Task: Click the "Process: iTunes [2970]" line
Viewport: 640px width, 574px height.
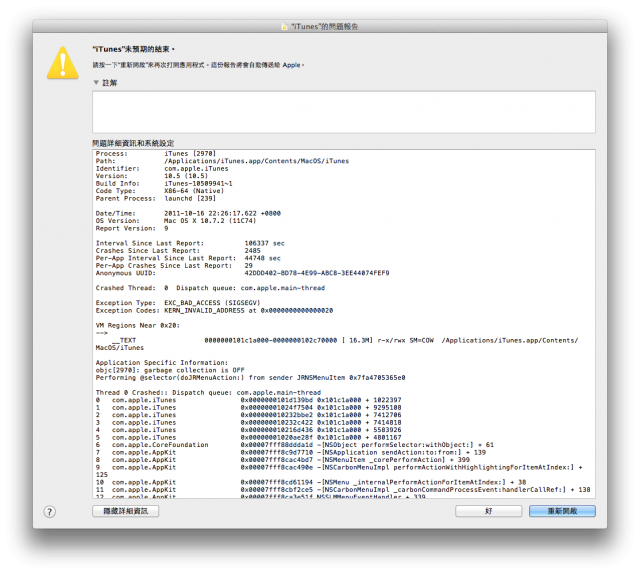Action: [156, 154]
